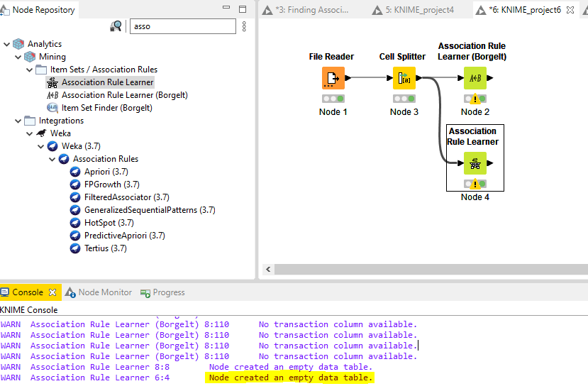
Task: Click the Node 4 label
Action: click(x=475, y=197)
